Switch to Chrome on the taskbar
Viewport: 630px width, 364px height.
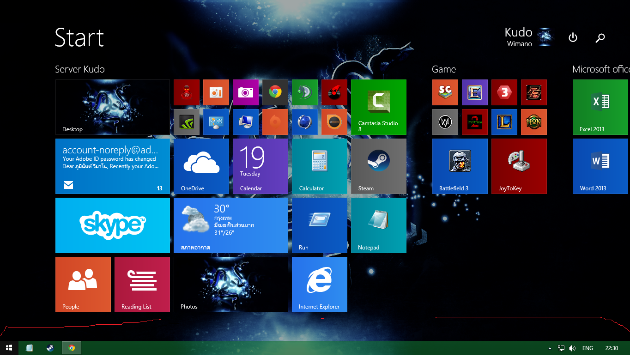pyautogui.click(x=72, y=348)
